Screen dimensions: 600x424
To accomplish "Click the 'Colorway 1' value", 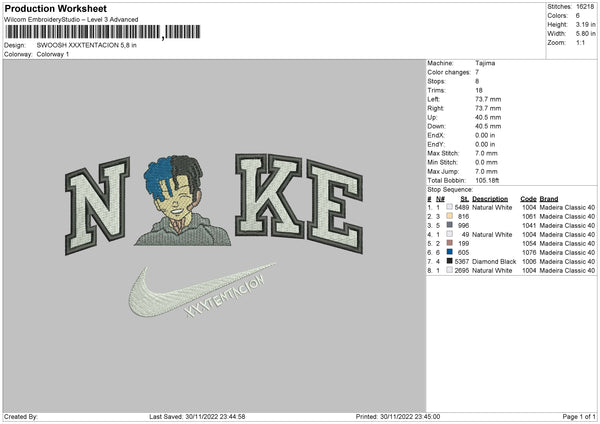I will click(x=53, y=54).
